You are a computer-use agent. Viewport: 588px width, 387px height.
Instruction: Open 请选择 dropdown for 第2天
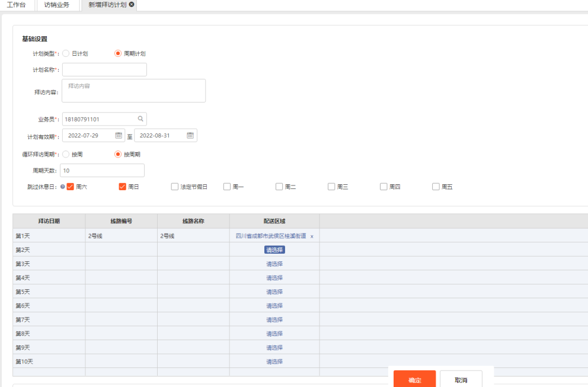[274, 250]
